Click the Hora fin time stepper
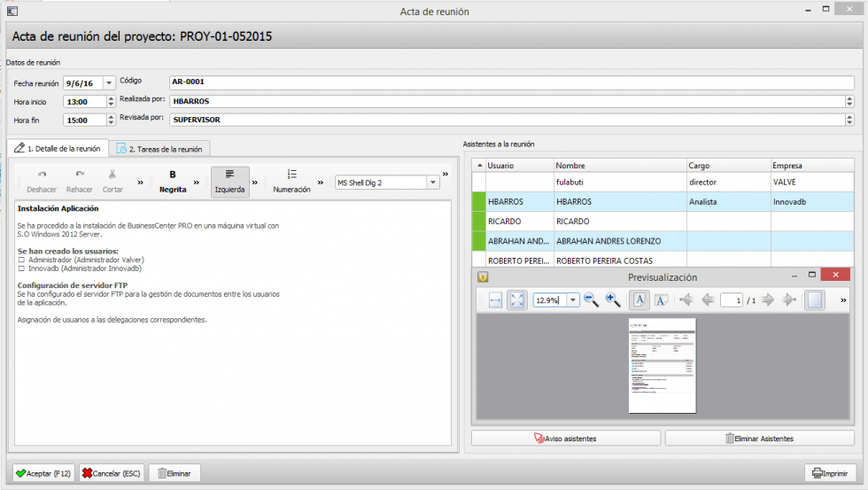Image resolution: width=868 pixels, height=490 pixels. 111,121
